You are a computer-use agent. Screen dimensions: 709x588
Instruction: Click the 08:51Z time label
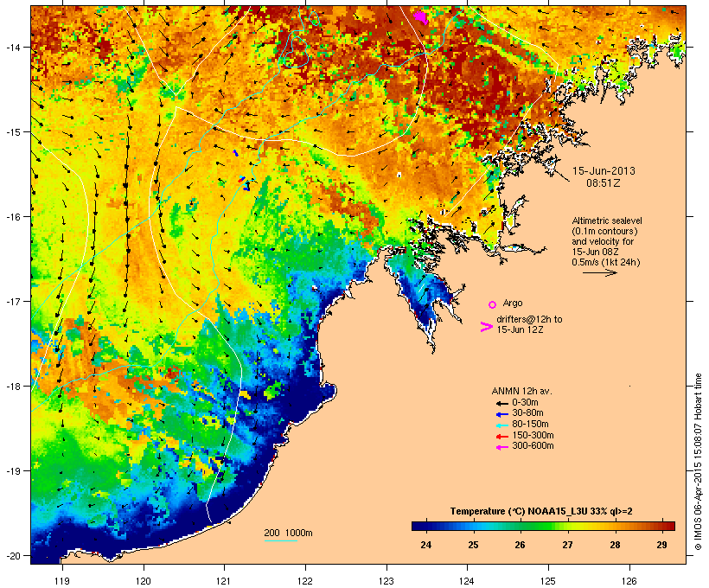pyautogui.click(x=604, y=183)
